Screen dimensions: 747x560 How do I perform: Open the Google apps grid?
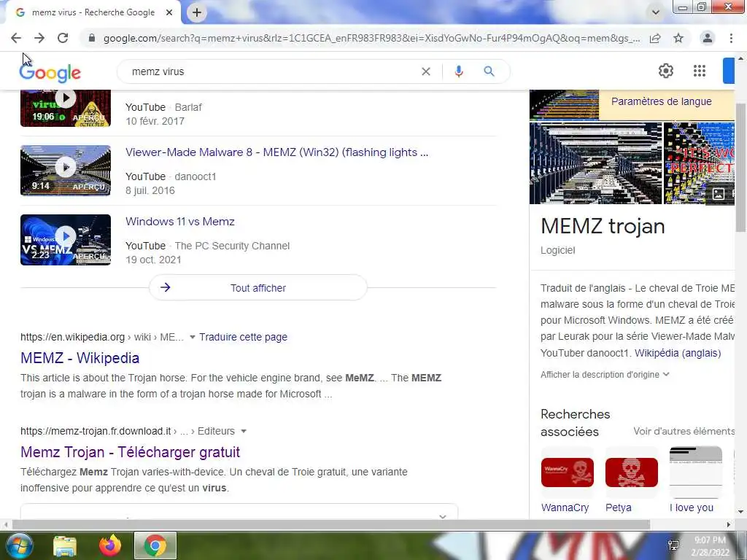click(x=700, y=71)
